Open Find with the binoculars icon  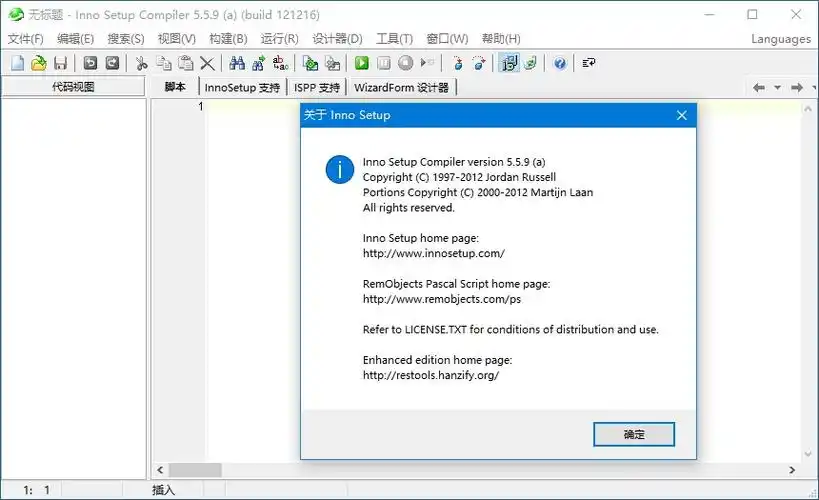click(x=237, y=63)
